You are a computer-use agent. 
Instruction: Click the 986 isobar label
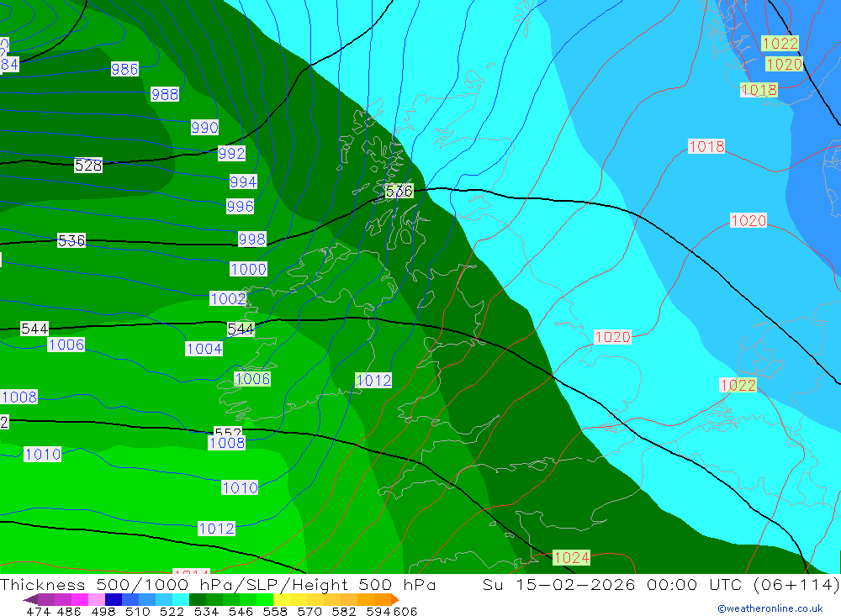point(124,69)
